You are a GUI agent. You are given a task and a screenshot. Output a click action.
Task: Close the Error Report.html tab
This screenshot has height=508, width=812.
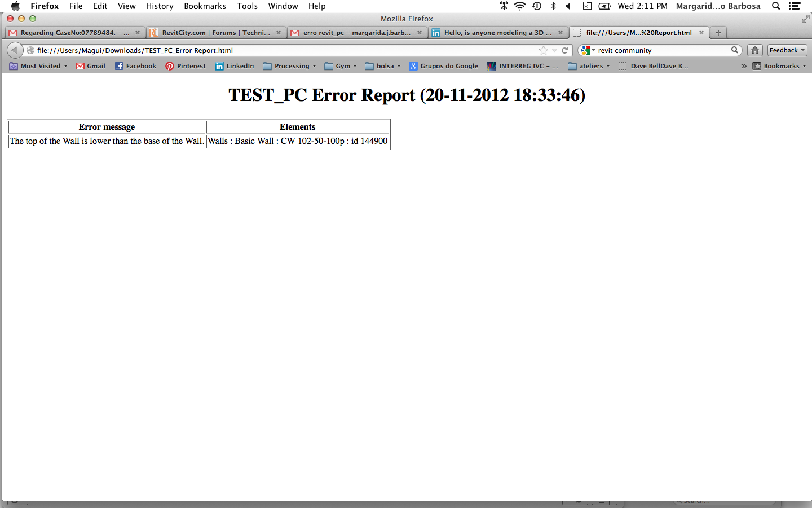701,33
